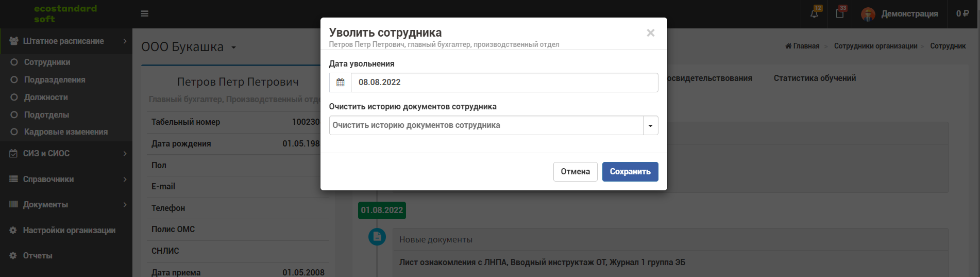The image size is (980, 277).
Task: Expand the ООО Букашка organization dropdown
Action: (x=233, y=47)
